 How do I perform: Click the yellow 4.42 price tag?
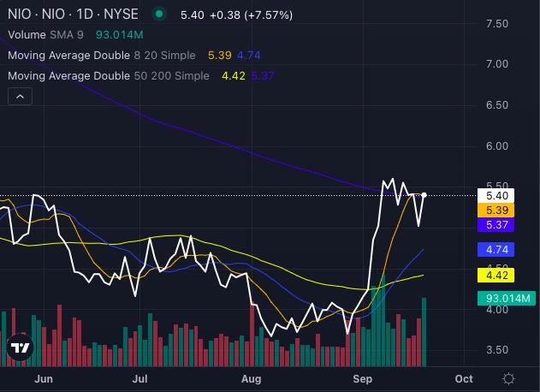[x=495, y=276]
